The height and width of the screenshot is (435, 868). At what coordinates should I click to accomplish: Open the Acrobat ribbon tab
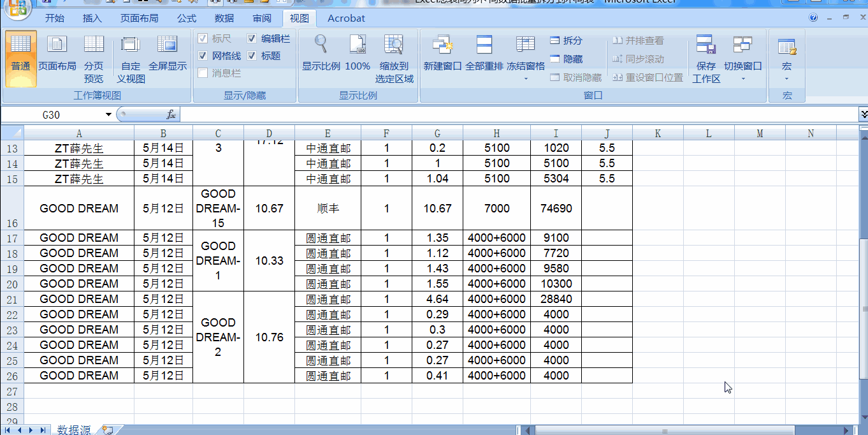click(x=345, y=18)
